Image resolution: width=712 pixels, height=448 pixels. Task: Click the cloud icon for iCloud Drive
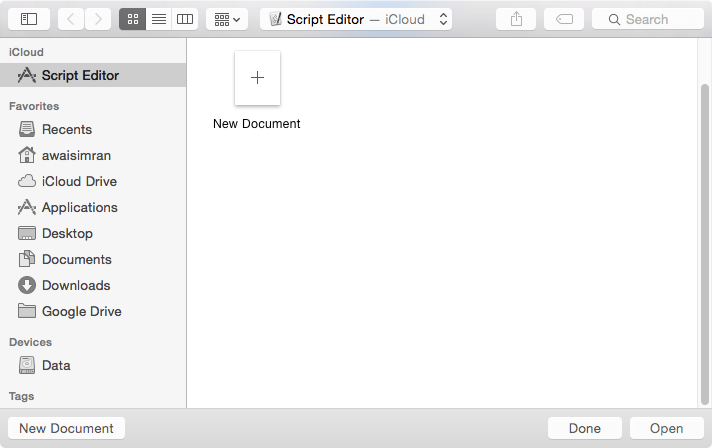coord(27,181)
